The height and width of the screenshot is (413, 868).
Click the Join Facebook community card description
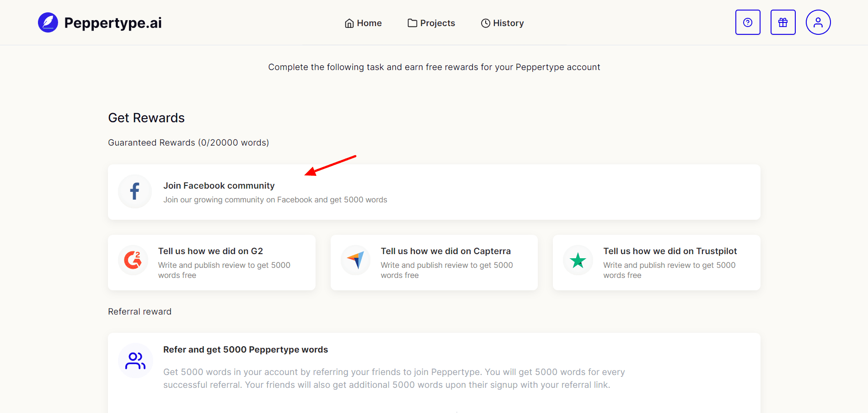coord(275,200)
